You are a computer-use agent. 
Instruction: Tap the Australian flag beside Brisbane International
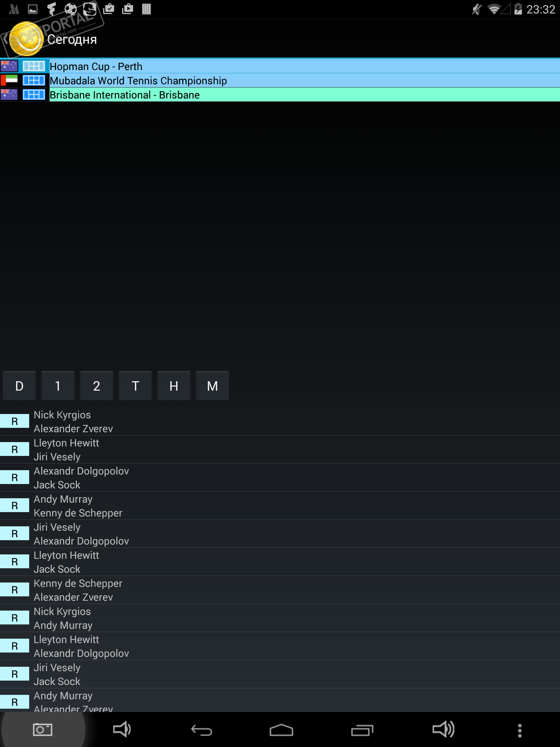(9, 94)
